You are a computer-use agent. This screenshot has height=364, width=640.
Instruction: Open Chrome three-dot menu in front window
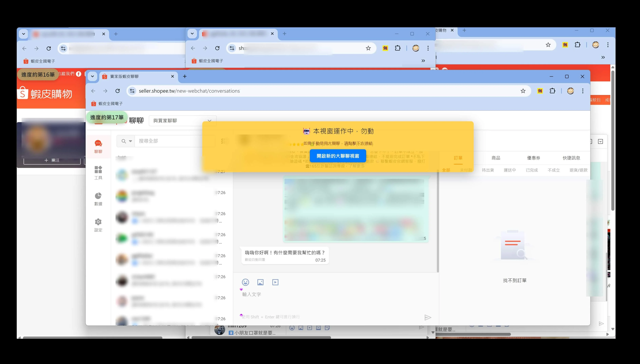point(583,91)
